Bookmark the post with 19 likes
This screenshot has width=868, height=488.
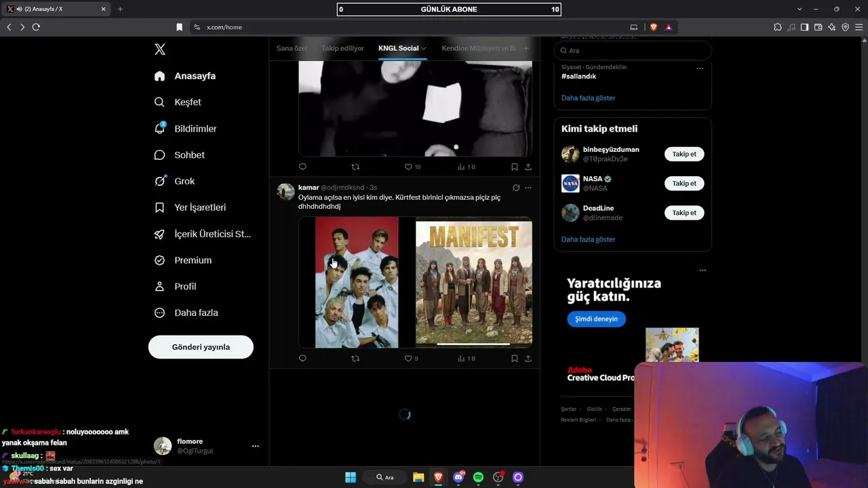515,167
